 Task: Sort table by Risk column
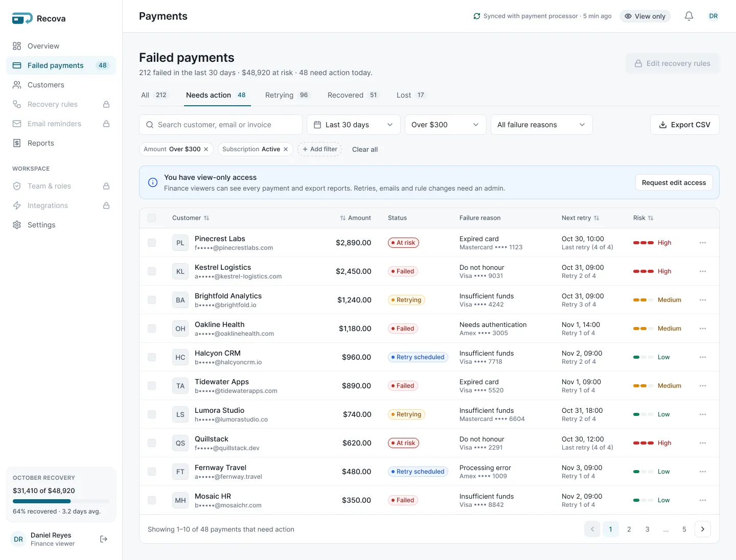pyautogui.click(x=643, y=218)
